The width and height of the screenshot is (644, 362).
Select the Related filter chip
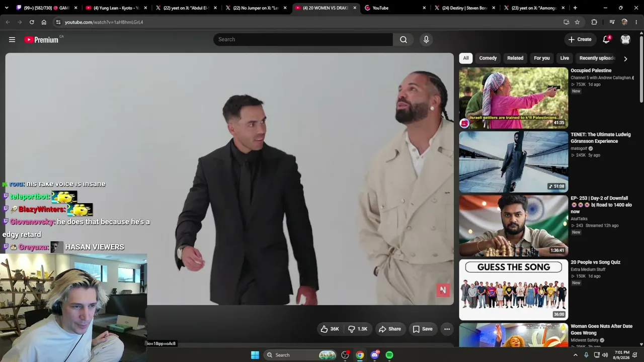[x=515, y=58]
